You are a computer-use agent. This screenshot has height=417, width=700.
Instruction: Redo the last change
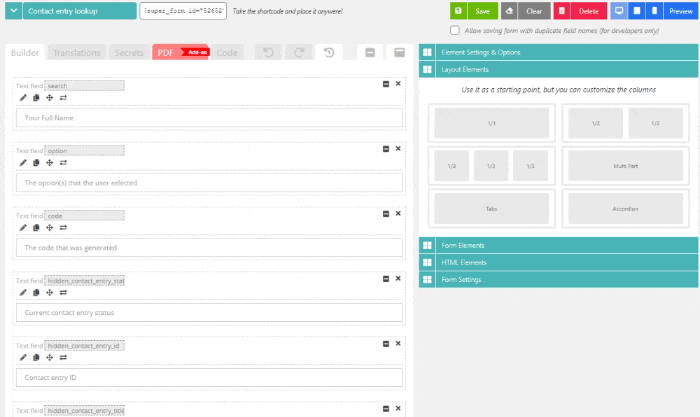click(299, 53)
